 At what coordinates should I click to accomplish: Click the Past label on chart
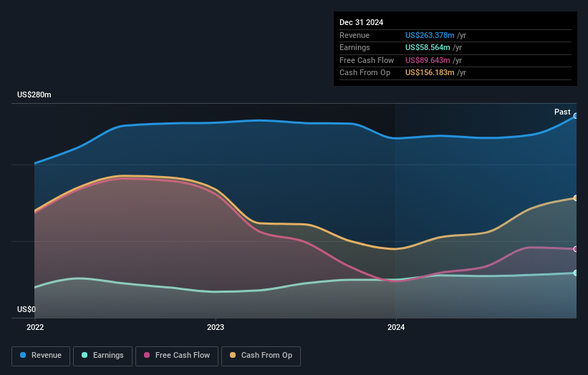point(562,112)
